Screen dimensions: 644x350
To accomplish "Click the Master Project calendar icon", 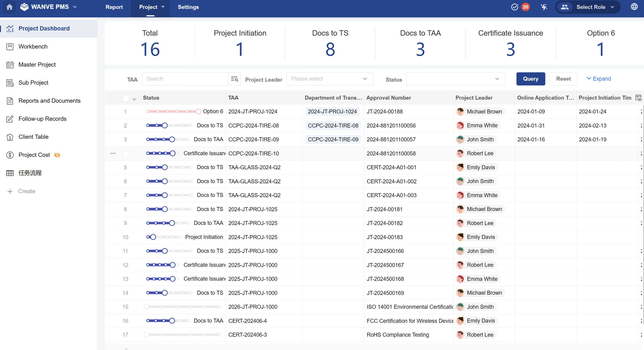I will [x=10, y=65].
